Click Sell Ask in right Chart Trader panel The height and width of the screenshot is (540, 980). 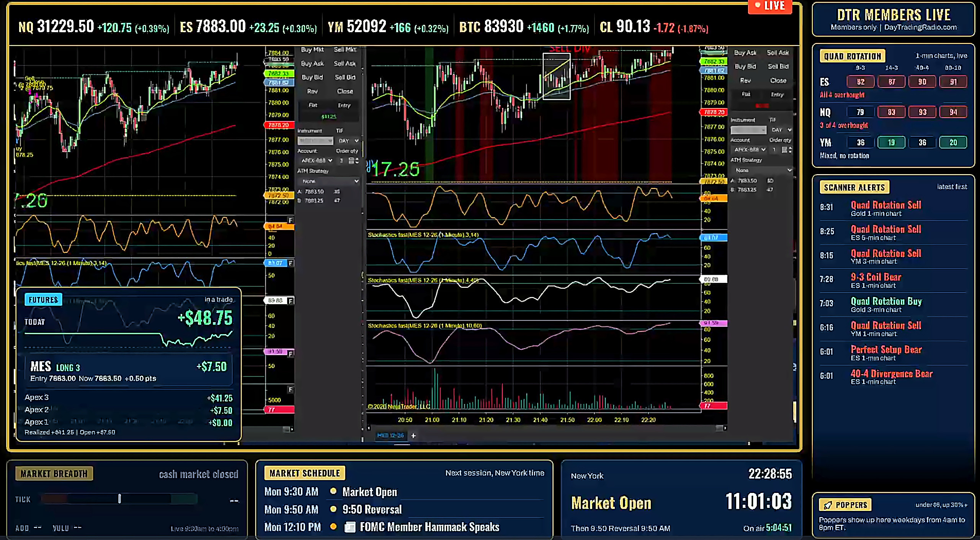click(778, 53)
